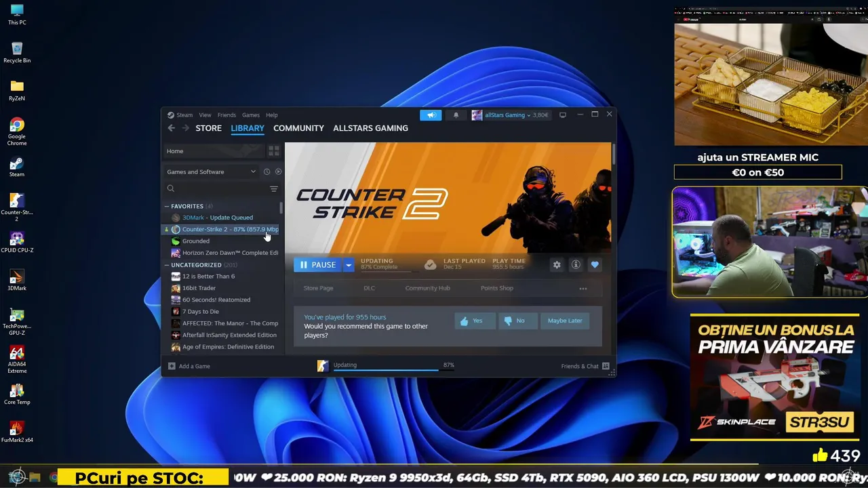Open the Help menu

pyautogui.click(x=272, y=115)
